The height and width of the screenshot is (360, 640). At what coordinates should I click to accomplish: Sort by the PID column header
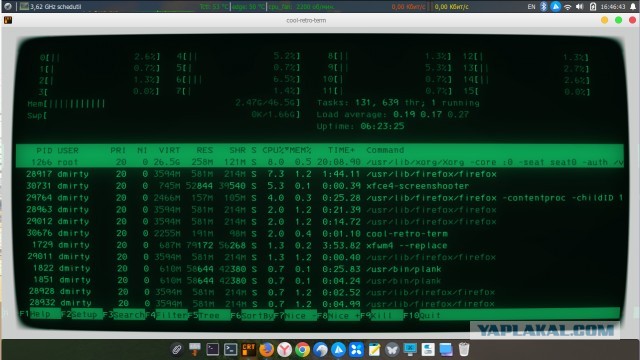44,151
